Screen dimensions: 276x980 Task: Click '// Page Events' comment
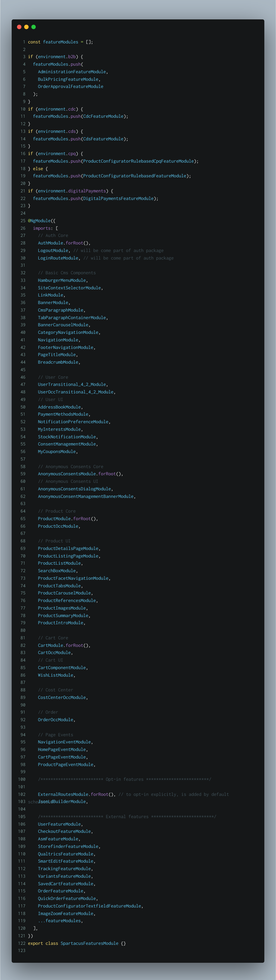pos(55,735)
